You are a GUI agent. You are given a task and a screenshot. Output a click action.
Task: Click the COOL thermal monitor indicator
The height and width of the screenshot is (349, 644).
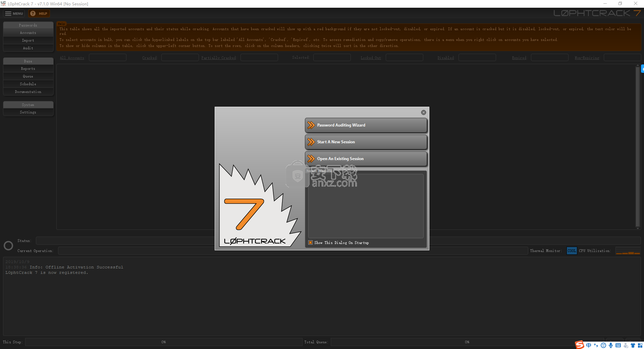tap(572, 251)
